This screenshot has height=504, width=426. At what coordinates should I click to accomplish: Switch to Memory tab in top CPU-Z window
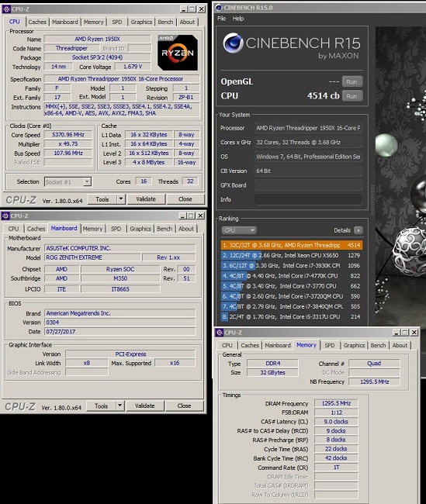(94, 22)
